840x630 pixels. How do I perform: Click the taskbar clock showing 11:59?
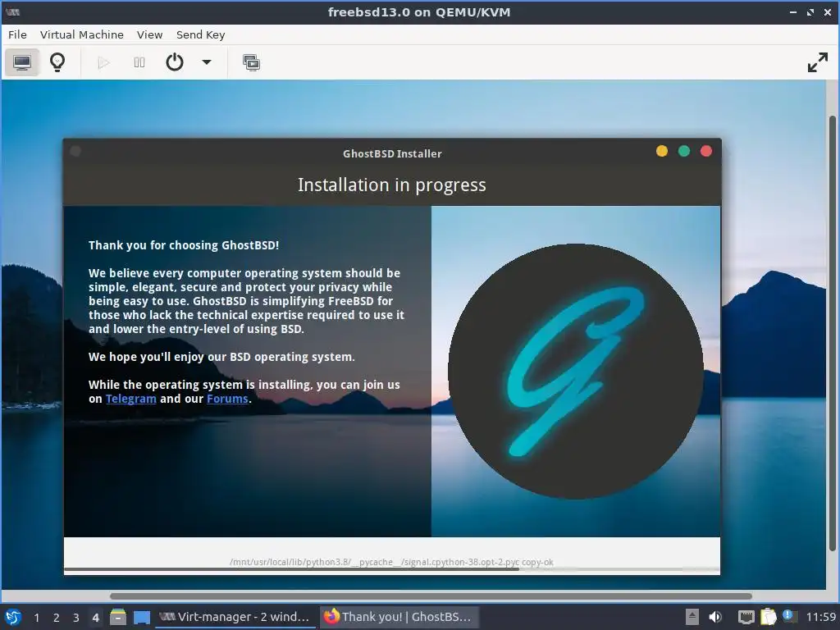[x=820, y=617]
